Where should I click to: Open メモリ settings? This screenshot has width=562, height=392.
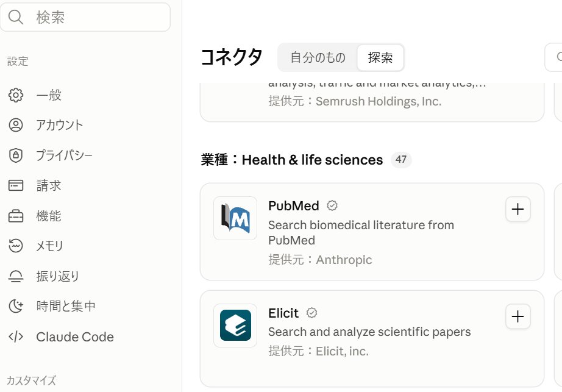pyautogui.click(x=50, y=246)
